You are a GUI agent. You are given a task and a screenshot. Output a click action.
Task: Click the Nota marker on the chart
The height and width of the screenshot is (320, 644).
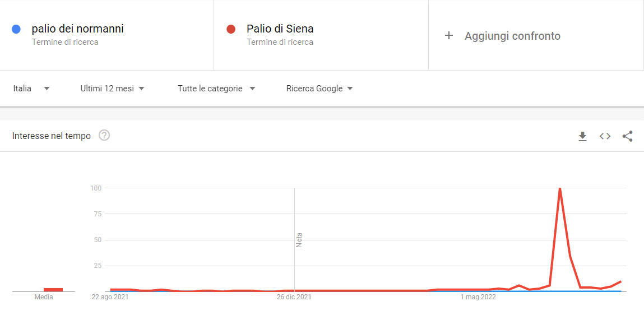pos(299,240)
